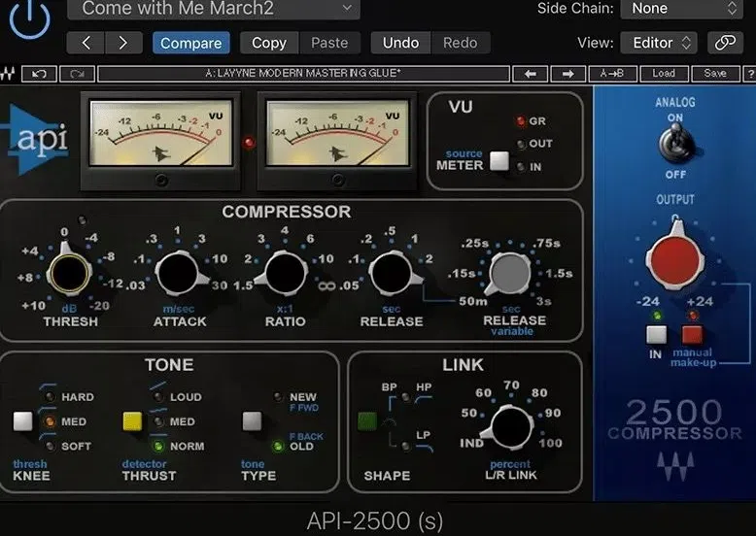Click the Copy button
Screen dimensions: 756x536
(x=269, y=43)
